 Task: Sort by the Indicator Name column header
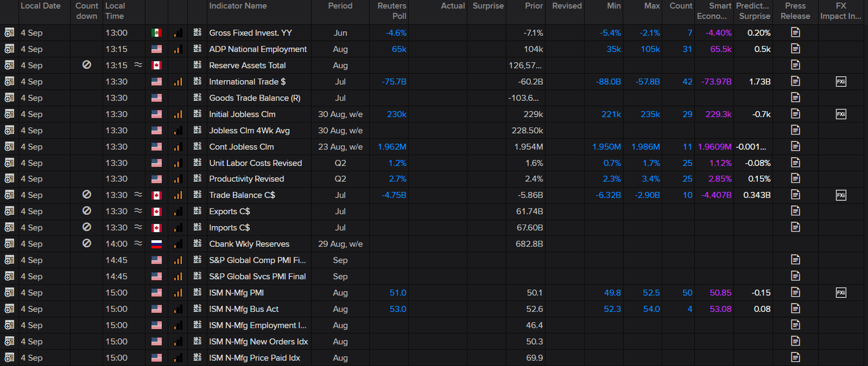(x=237, y=6)
